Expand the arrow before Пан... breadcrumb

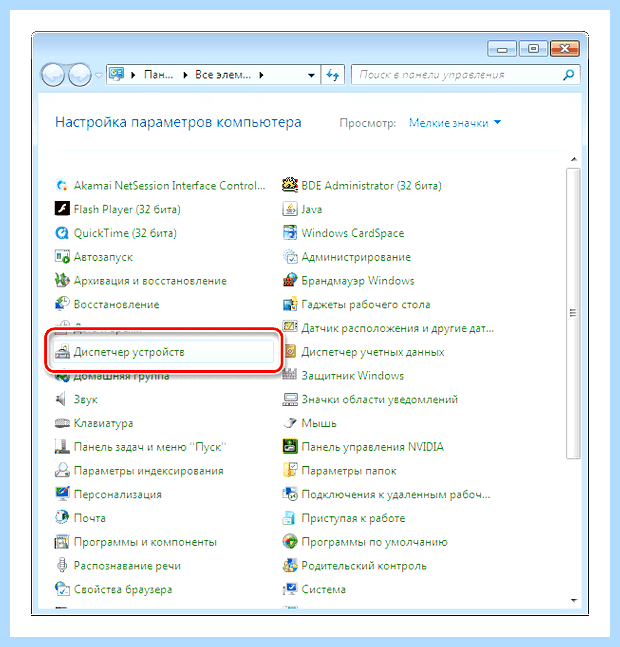click(x=133, y=75)
